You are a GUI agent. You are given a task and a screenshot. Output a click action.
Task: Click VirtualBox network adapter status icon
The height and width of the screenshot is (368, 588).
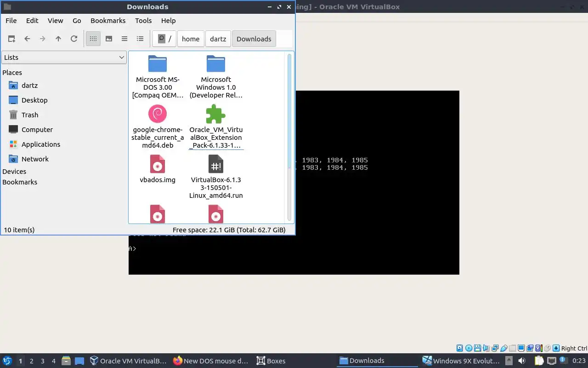(x=495, y=348)
